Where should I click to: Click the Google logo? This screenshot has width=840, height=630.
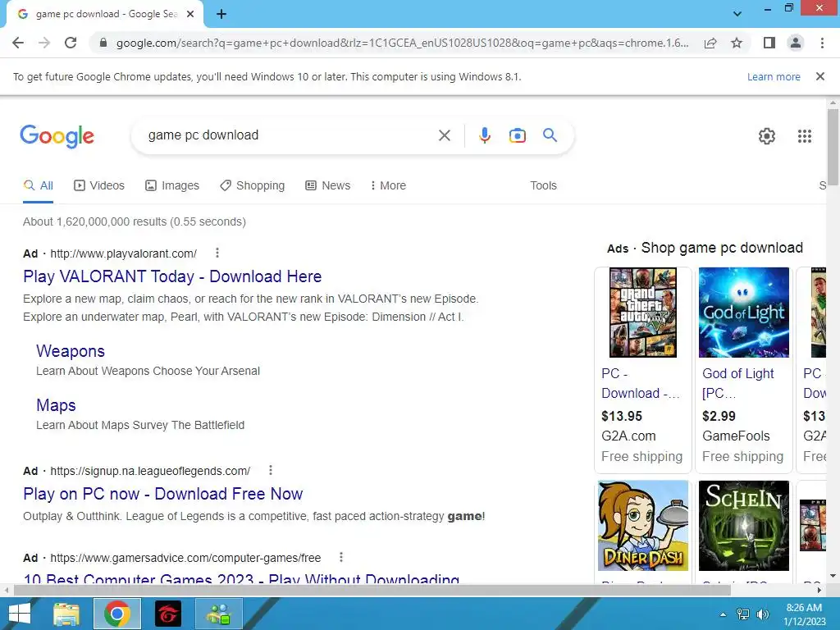pos(57,136)
